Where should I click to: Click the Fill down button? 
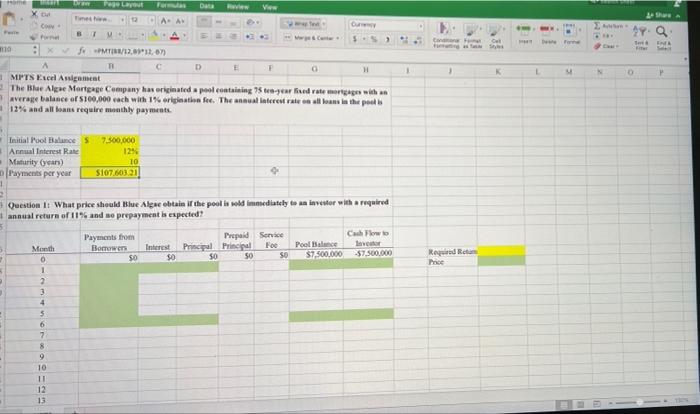(603, 36)
